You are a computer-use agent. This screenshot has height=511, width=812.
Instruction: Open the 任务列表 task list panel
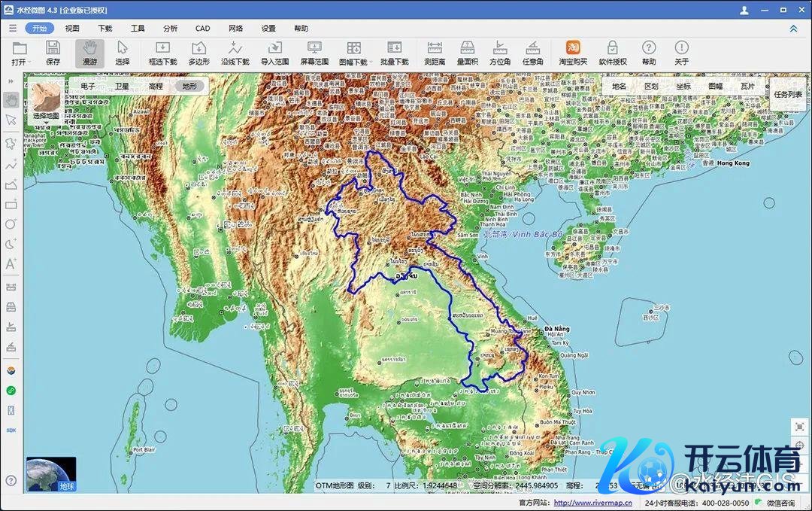tap(787, 95)
